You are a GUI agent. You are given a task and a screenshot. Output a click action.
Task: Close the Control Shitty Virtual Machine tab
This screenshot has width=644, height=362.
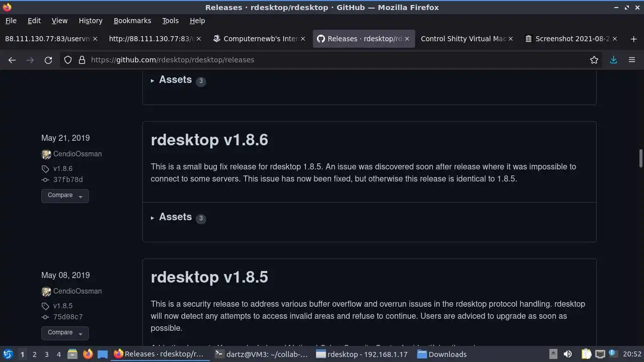tap(511, 39)
